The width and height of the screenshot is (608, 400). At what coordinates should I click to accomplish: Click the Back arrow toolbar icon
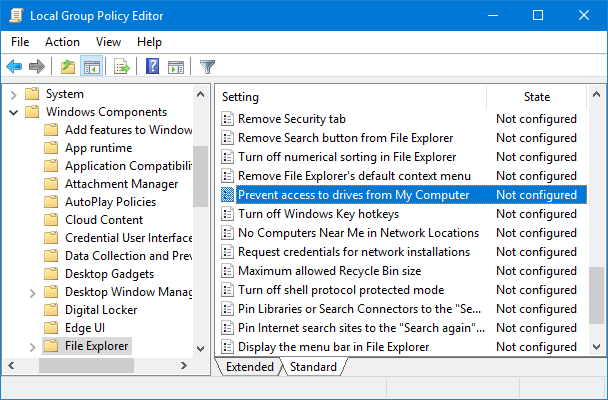(x=14, y=67)
